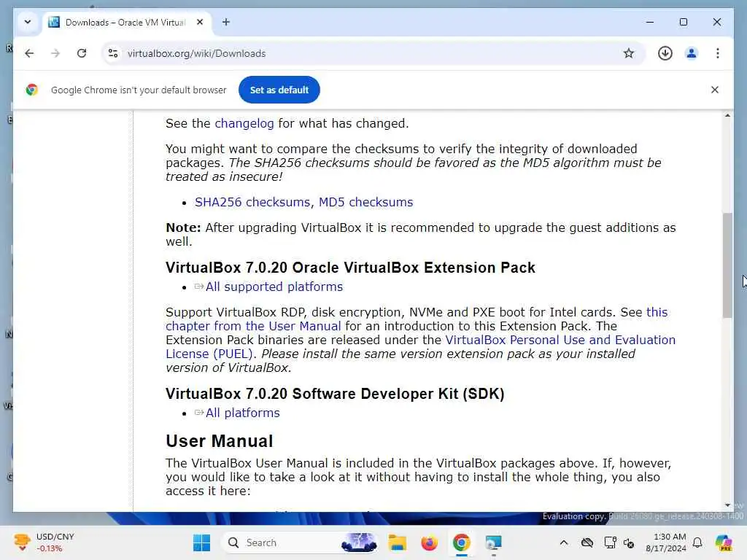The height and width of the screenshot is (560, 747).
Task: Open the Copilot preview icon
Action: [x=724, y=542]
